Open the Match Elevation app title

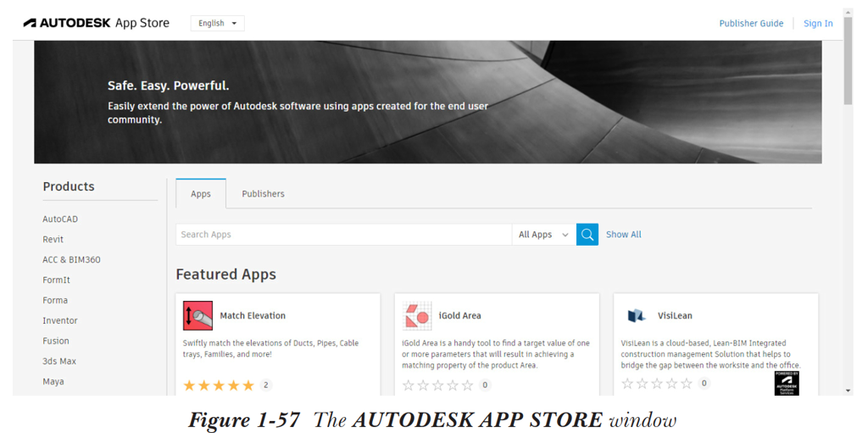[x=253, y=315]
